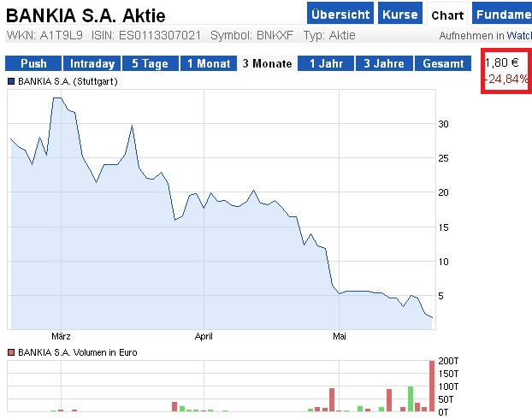Click the 1,80 € current price
The width and height of the screenshot is (532, 419).
coord(501,63)
